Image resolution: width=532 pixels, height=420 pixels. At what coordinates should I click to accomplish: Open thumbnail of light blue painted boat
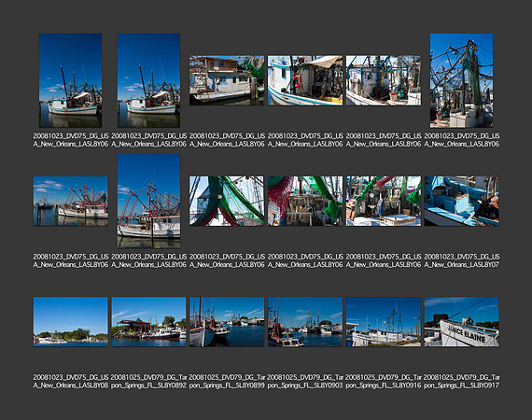coord(461,202)
